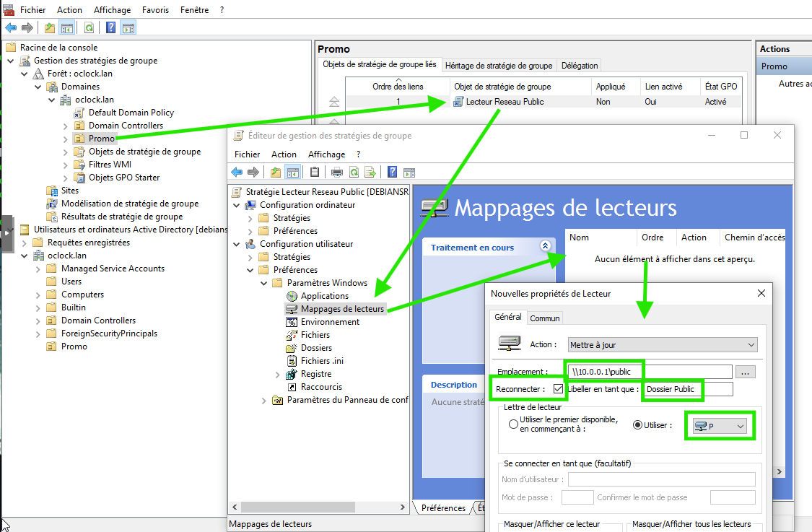Open the drive letter P dropdown
Screen dimensions: 812x532
(x=718, y=427)
